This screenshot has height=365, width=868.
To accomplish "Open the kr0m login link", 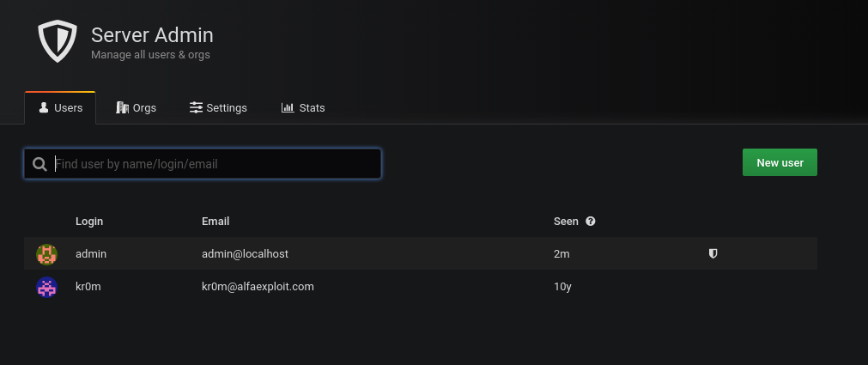I will 88,287.
